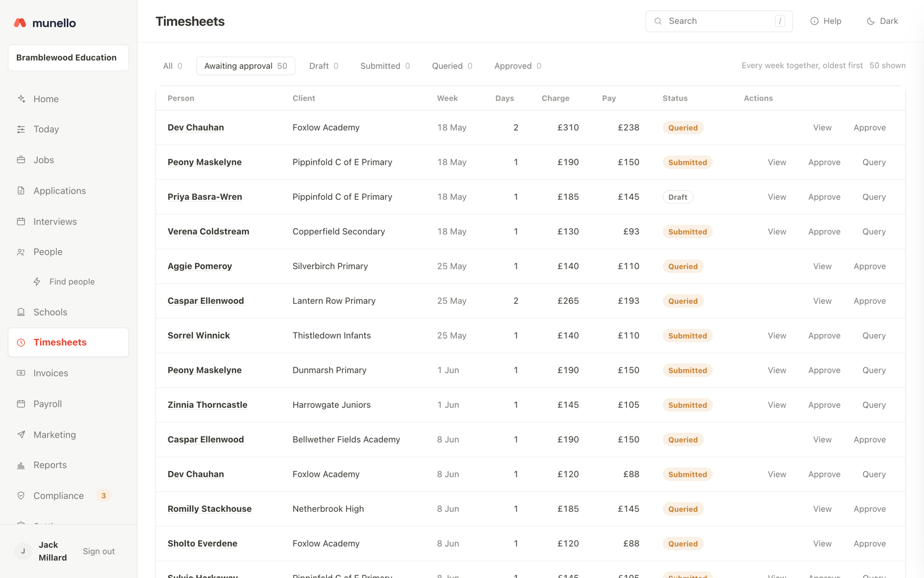The image size is (924, 578).
Task: Open the Queried tab
Action: coord(452,66)
